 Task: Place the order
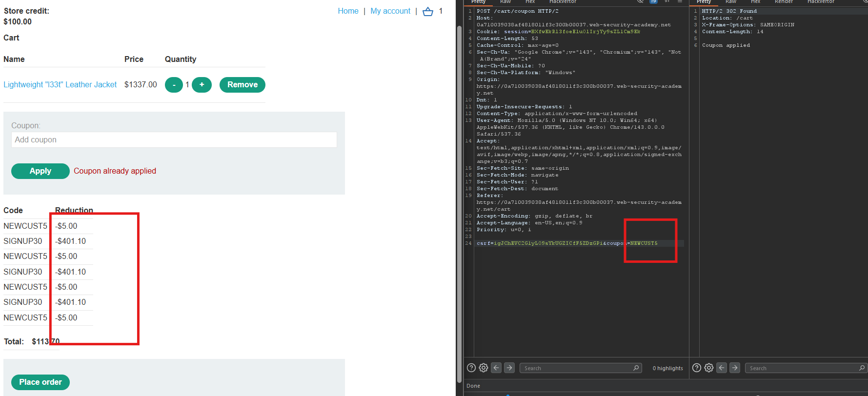point(40,382)
